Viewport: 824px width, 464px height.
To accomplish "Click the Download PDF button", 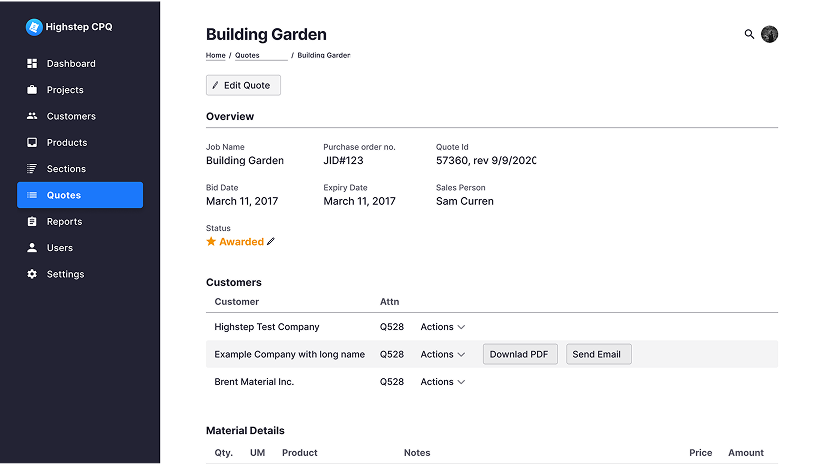I will click(520, 354).
